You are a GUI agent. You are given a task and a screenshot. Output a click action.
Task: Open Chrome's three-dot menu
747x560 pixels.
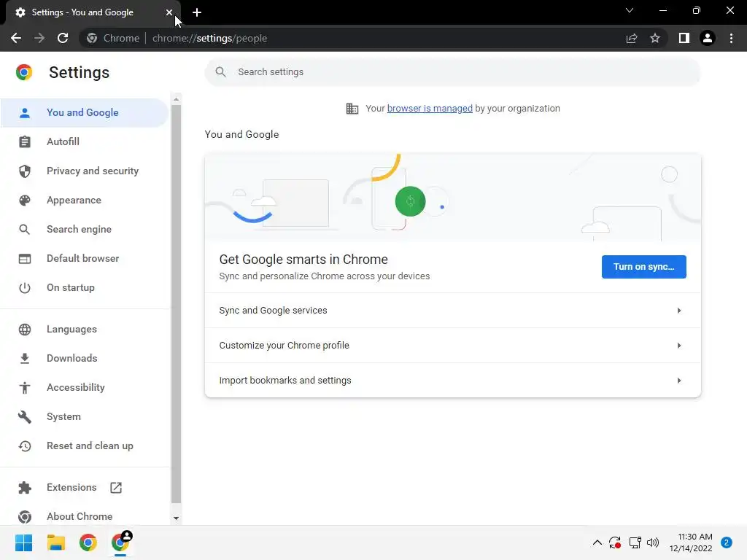[731, 38]
